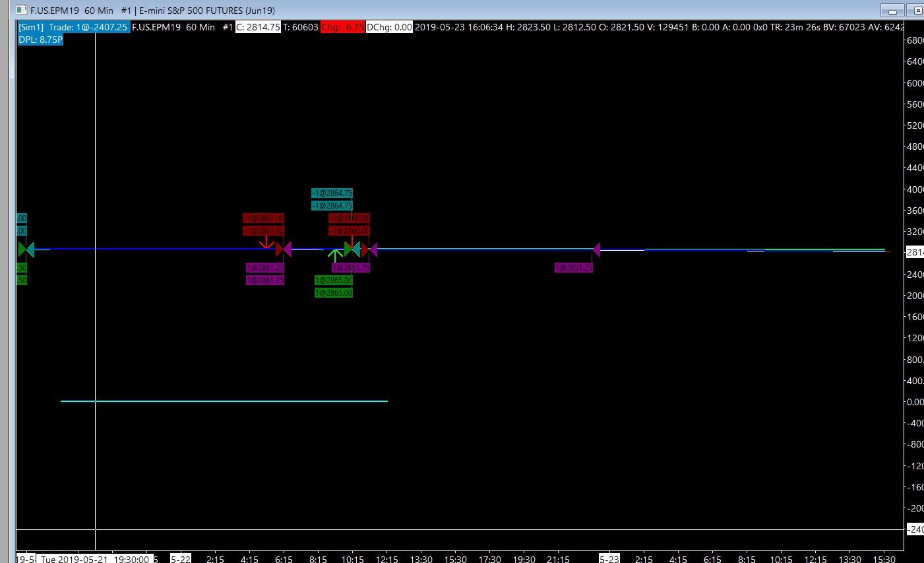Click the C: 2814.75 last price field
This screenshot has height=563, width=924.
[258, 27]
